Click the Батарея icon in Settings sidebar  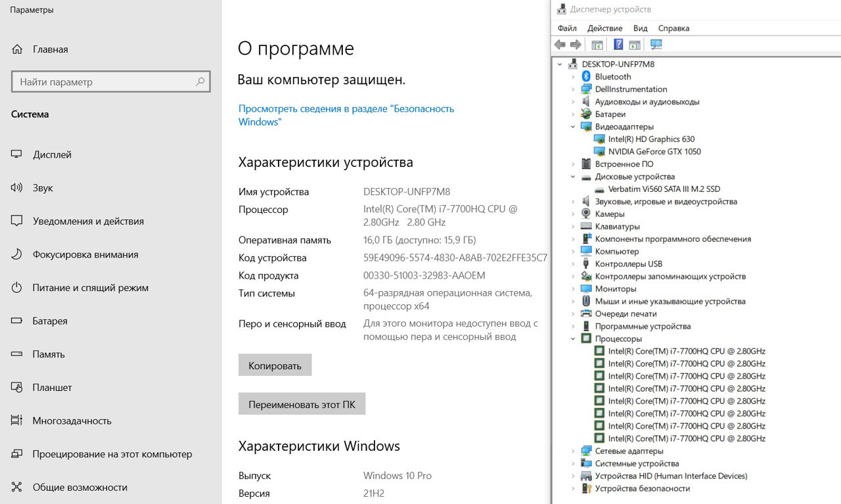pos(17,321)
